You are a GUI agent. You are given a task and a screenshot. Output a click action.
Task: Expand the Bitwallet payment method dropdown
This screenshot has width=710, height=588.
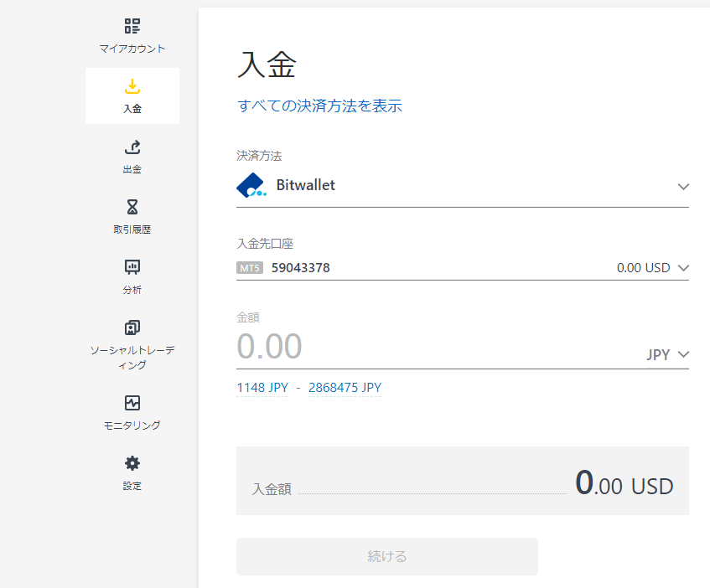pyautogui.click(x=463, y=186)
